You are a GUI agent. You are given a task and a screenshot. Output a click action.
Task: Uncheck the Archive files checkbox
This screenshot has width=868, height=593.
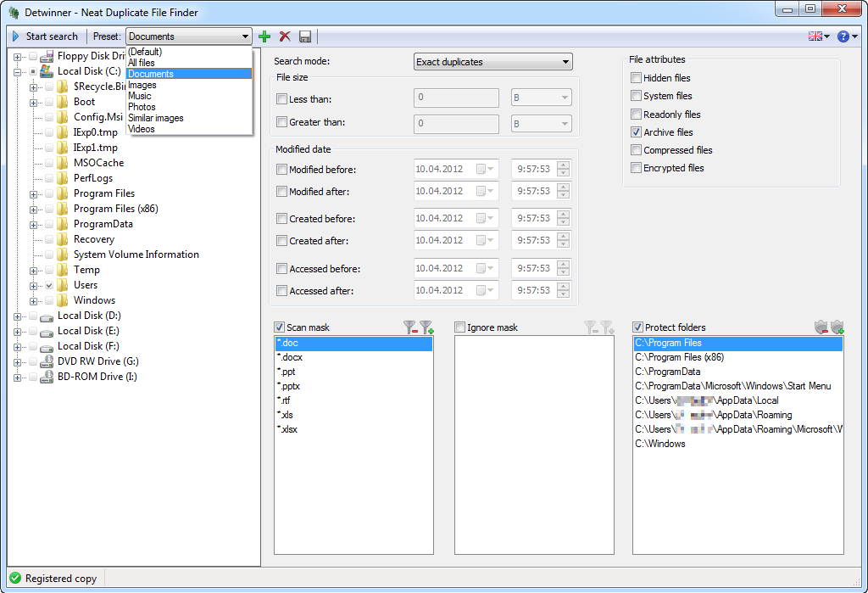click(637, 132)
